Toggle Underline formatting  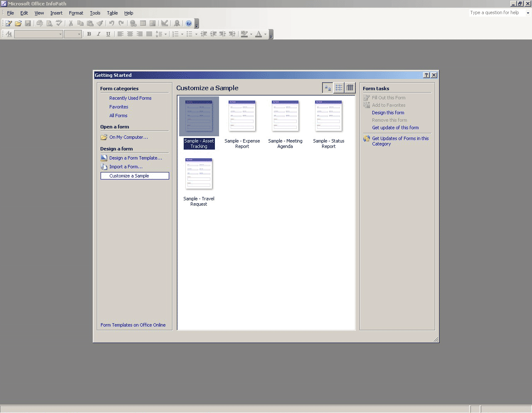point(108,34)
